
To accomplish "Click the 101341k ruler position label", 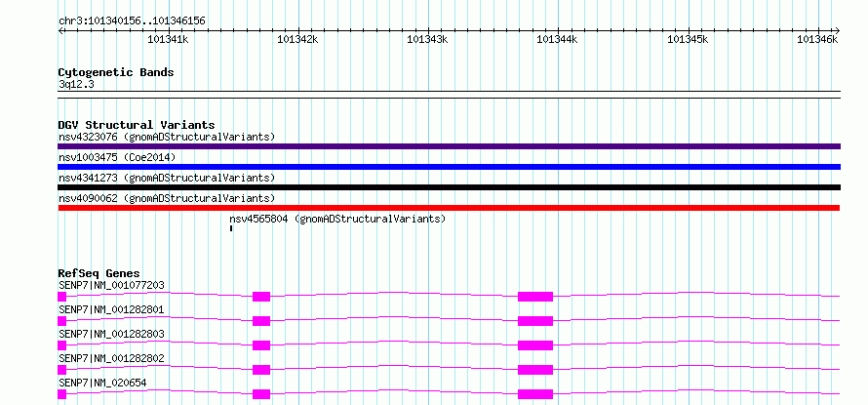I will [168, 39].
